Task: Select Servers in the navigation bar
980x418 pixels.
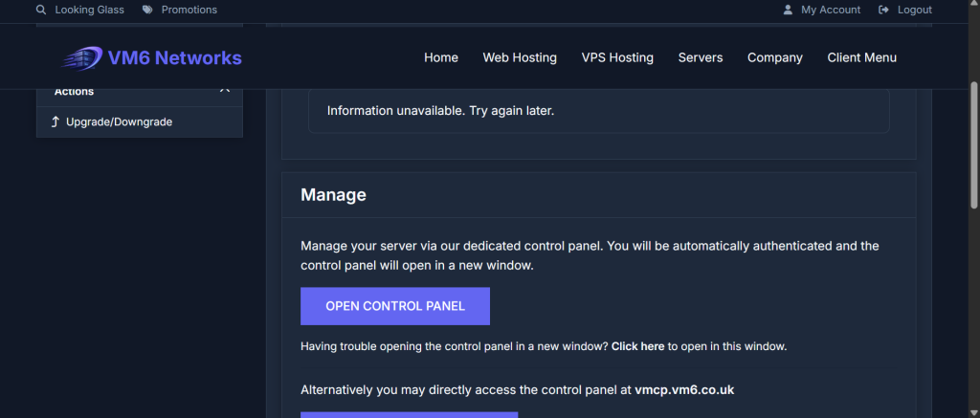Action: tap(701, 57)
